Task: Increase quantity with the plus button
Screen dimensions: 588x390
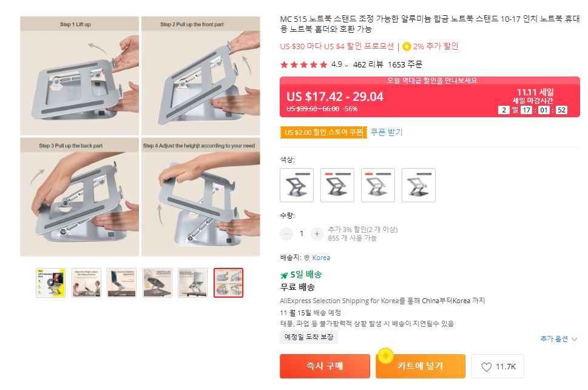Action: click(317, 234)
